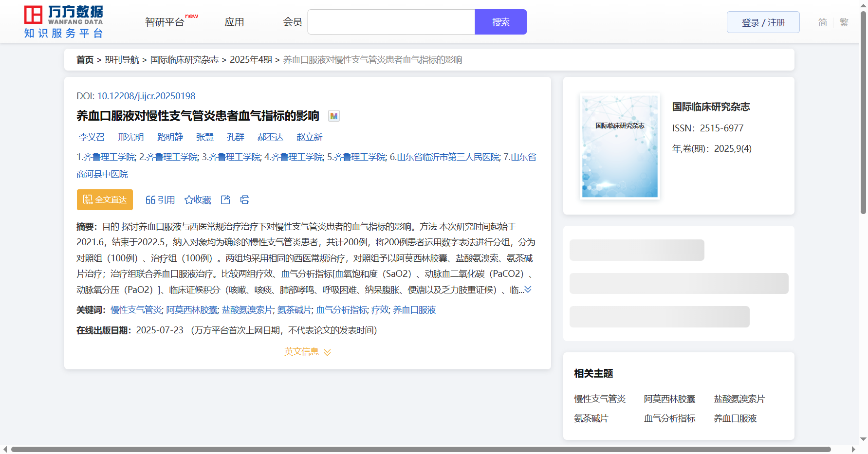This screenshot has width=868, height=454.
Task: Open the 会员 menu item
Action: (x=293, y=22)
